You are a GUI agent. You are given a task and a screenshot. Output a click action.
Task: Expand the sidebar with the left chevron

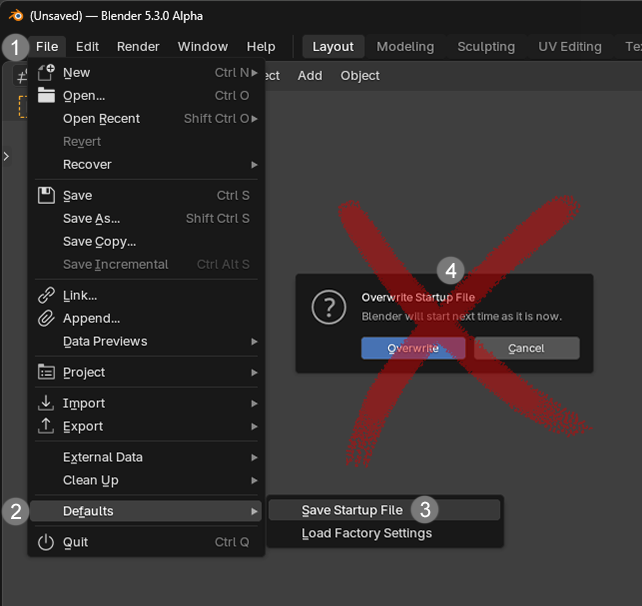(6, 156)
